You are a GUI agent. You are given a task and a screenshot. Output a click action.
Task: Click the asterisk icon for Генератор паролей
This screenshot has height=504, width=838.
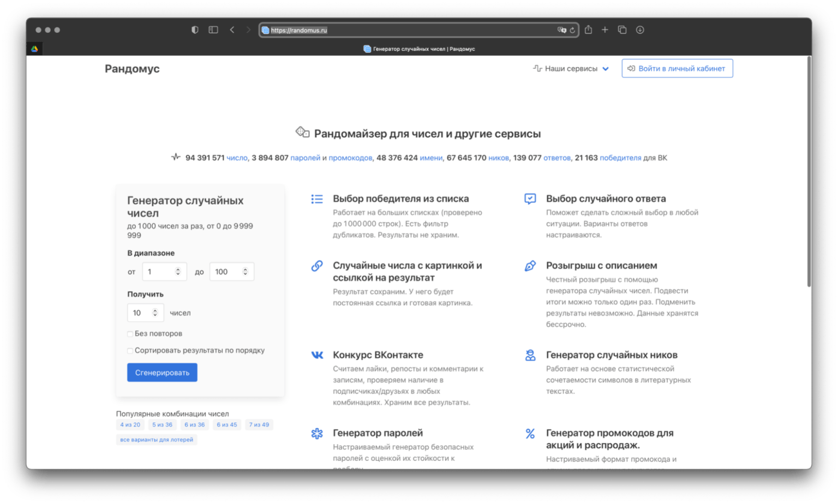317,434
